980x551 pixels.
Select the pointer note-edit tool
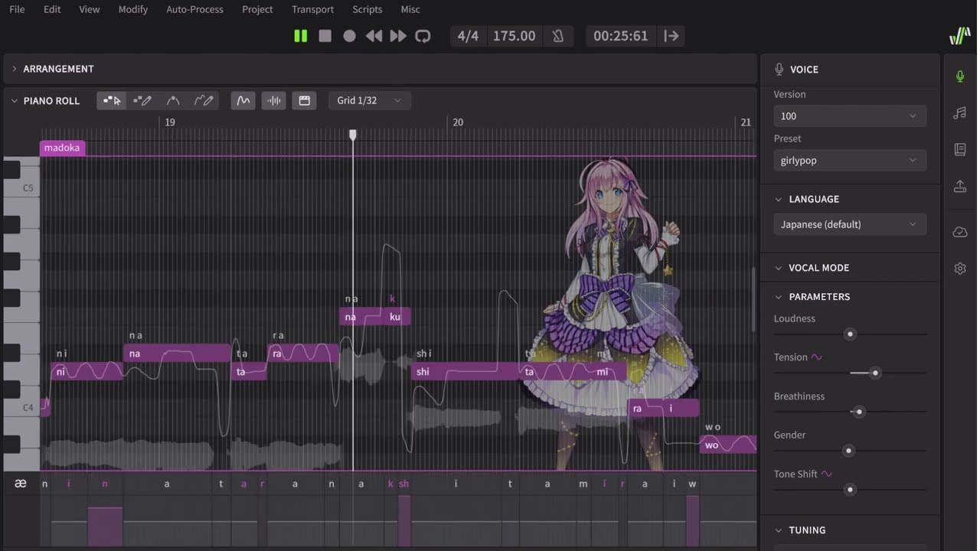click(113, 100)
